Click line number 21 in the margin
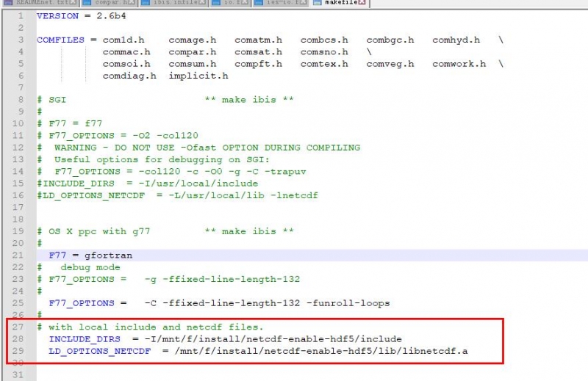 19,255
